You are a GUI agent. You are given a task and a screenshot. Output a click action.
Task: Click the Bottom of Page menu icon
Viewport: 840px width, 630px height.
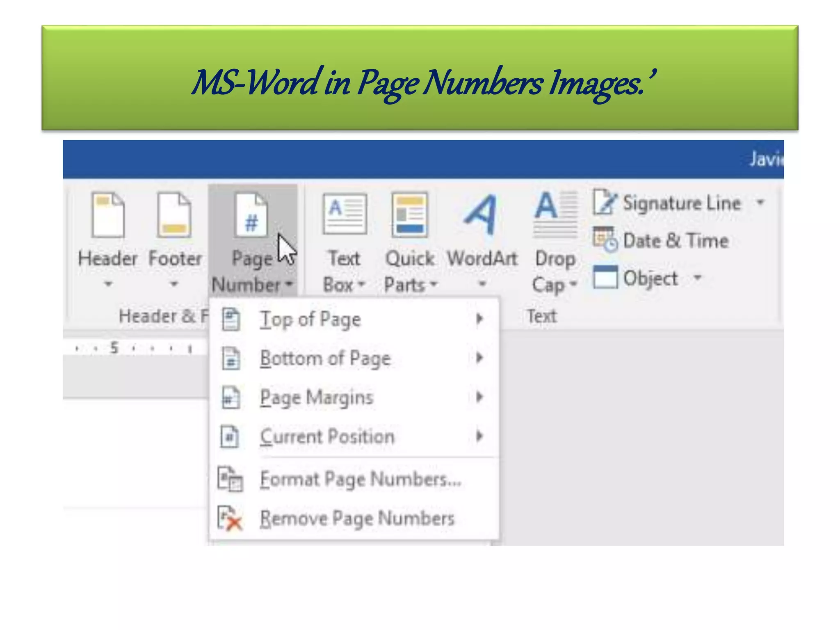point(231,358)
